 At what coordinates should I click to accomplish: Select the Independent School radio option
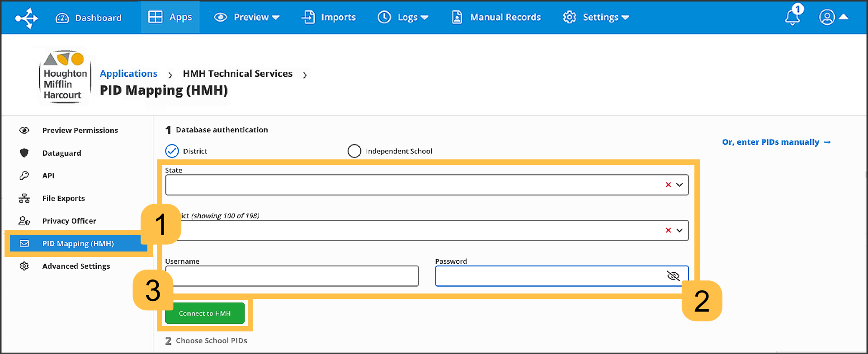pos(354,151)
